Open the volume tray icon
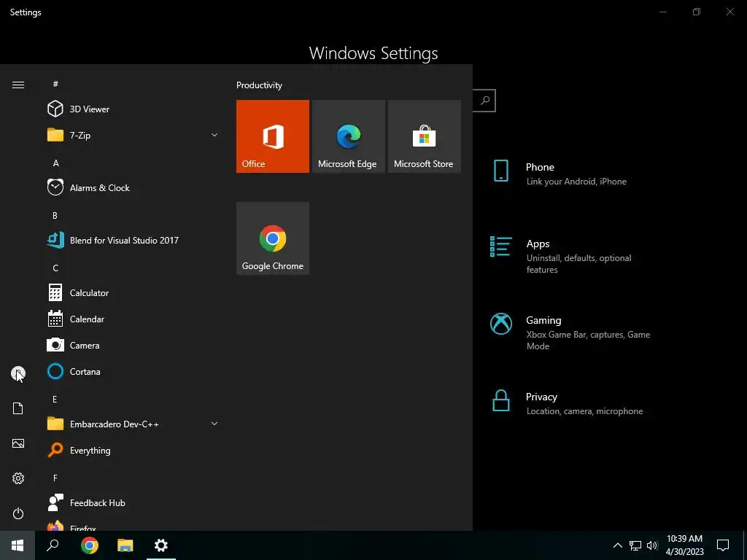Screen dimensions: 747x560 [x=652, y=545]
